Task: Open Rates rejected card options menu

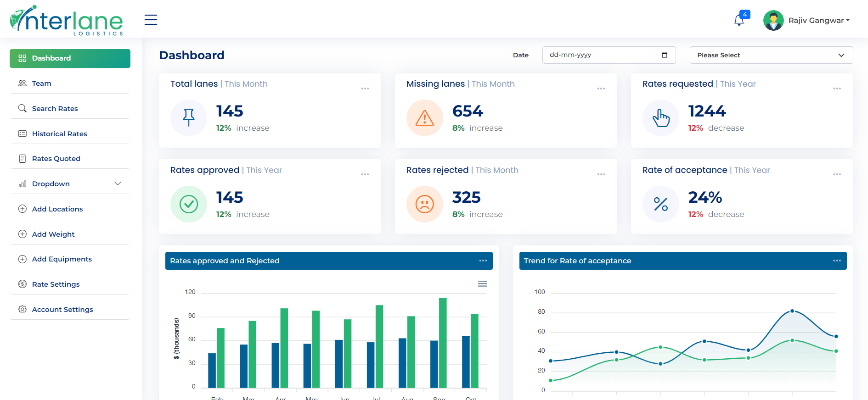Action: (601, 174)
